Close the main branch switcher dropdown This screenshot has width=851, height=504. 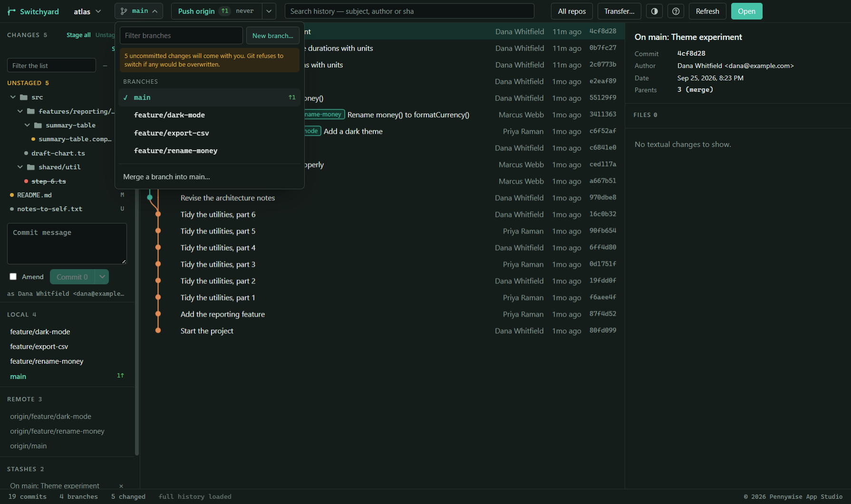tap(139, 11)
